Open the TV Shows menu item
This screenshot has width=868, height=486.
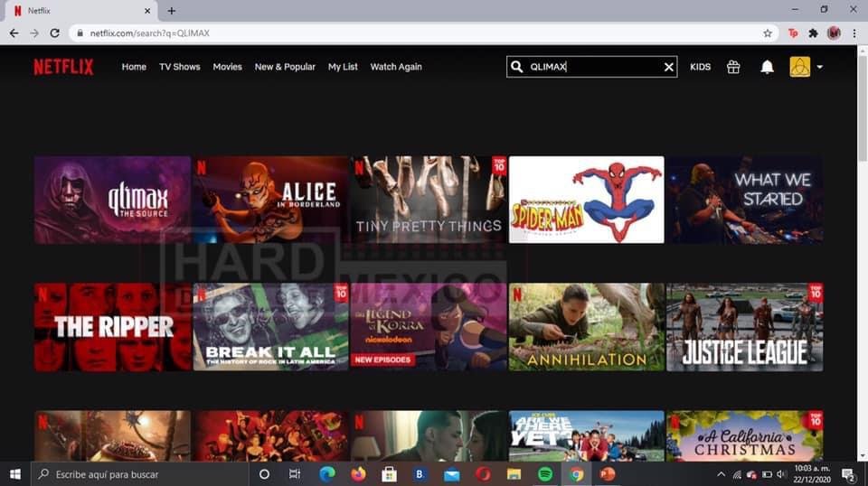pyautogui.click(x=179, y=66)
